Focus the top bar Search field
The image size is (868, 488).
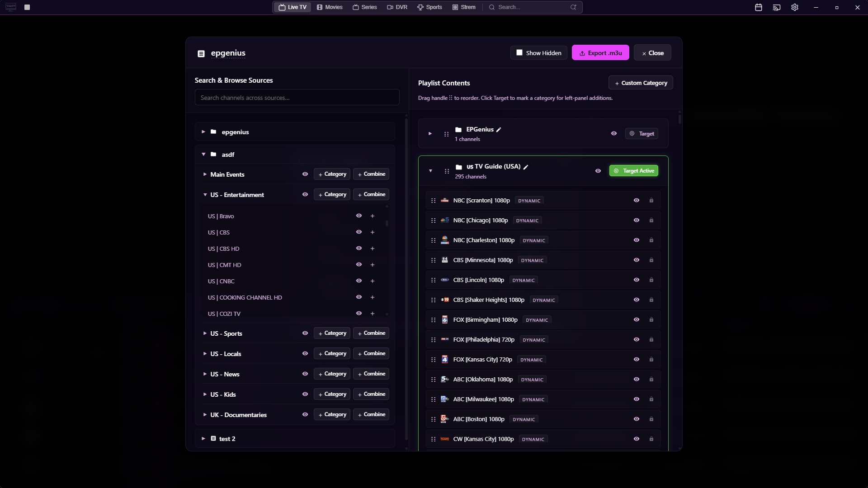[x=533, y=7]
